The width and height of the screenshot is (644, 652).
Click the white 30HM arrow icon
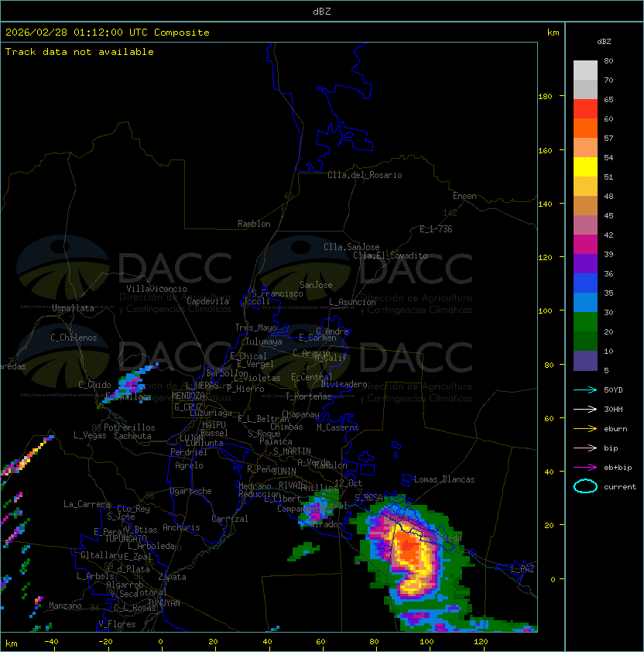pos(585,409)
